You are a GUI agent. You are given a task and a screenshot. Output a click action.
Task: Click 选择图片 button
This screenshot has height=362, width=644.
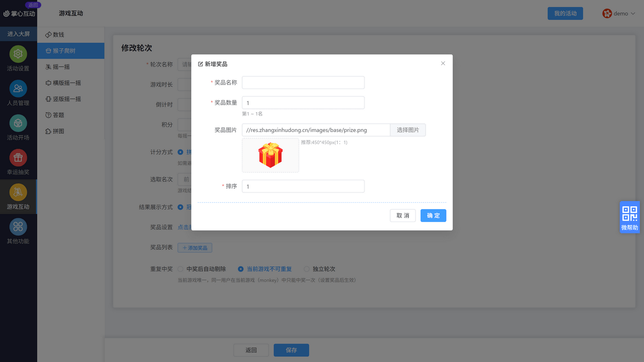(x=408, y=130)
